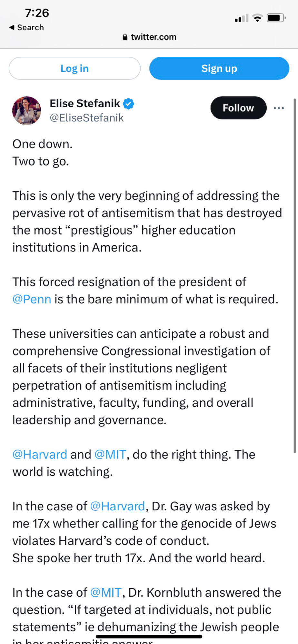Open the @Harvard mention before "and @MIT"
The image size is (298, 644).
[x=40, y=455]
